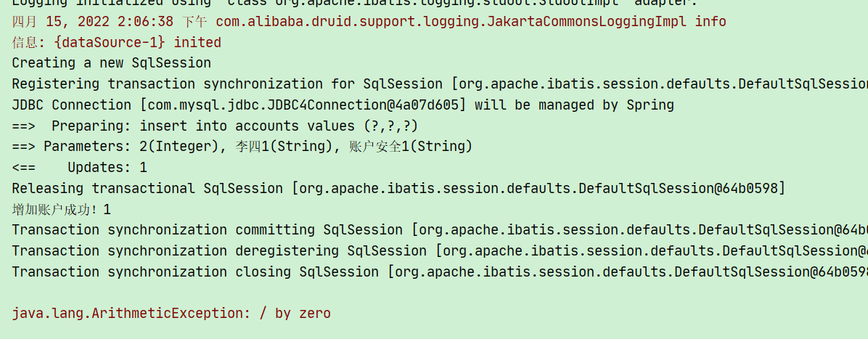Click the 'Creating a new SqlSession' line
868x339 pixels.
pos(111,62)
